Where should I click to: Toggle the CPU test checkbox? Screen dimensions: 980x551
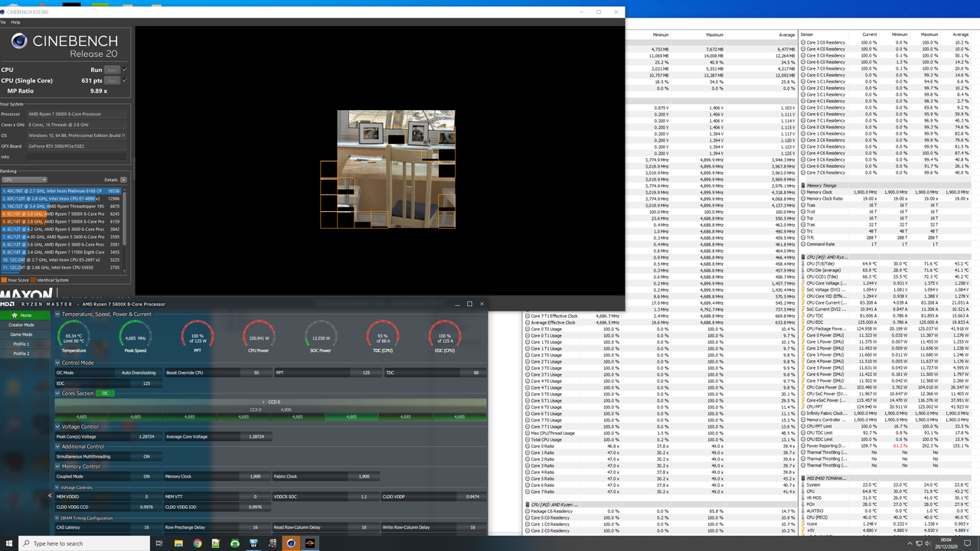[x=125, y=70]
